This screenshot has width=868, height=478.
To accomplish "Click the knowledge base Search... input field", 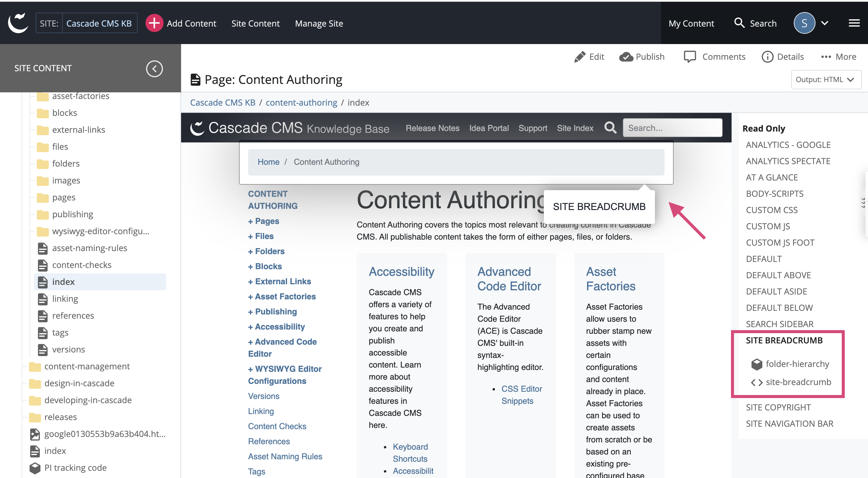I will [x=672, y=128].
